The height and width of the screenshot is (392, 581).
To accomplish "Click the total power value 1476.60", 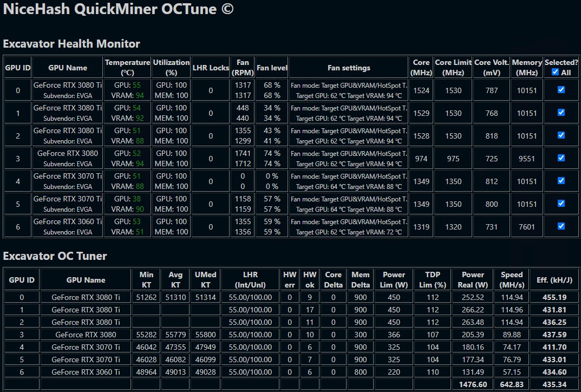I will pos(473,384).
